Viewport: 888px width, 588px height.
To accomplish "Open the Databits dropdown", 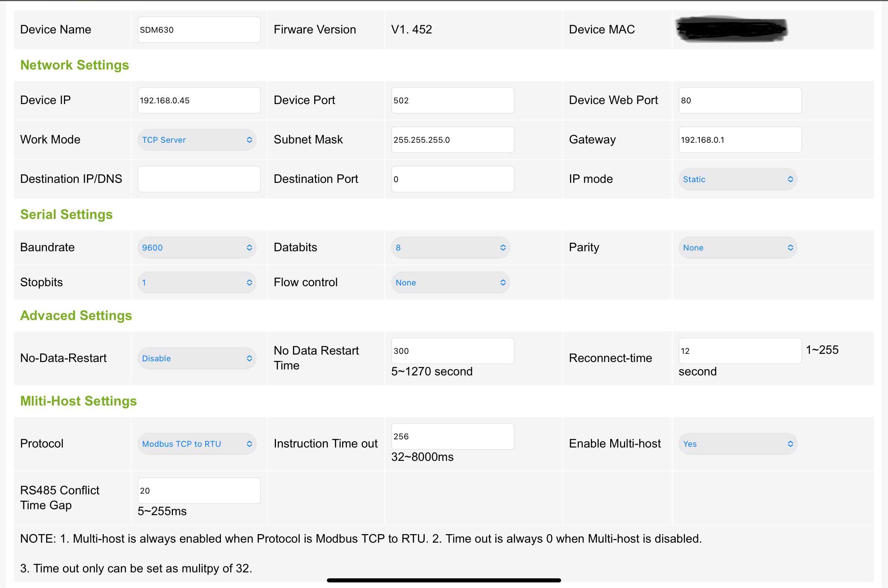I will [450, 248].
